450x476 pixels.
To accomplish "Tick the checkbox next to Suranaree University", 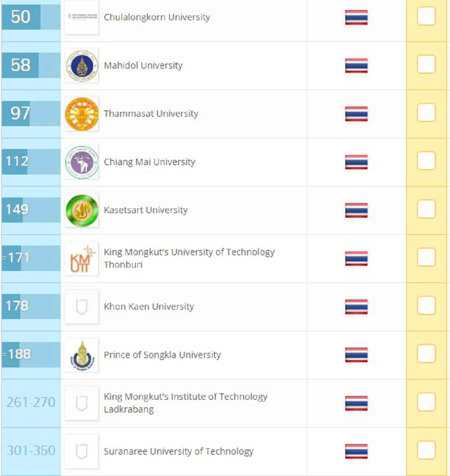I will coord(426,450).
